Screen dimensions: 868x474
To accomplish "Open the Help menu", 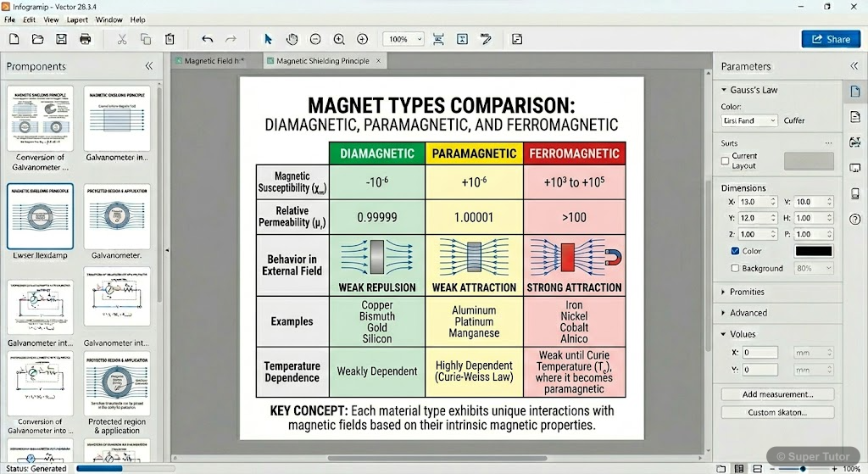I will 138,20.
